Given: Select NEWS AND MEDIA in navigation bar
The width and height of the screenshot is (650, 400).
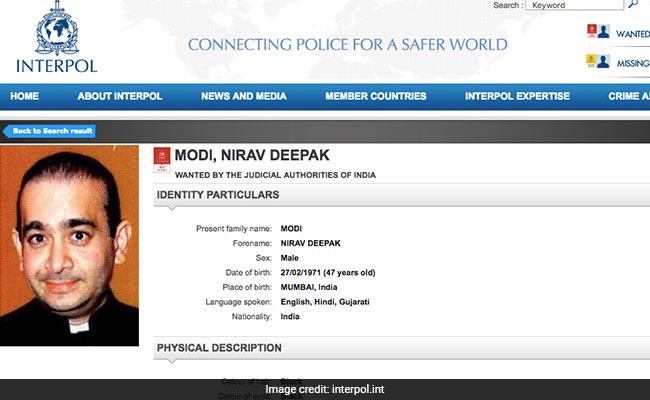Looking at the screenshot, I should point(243,97).
